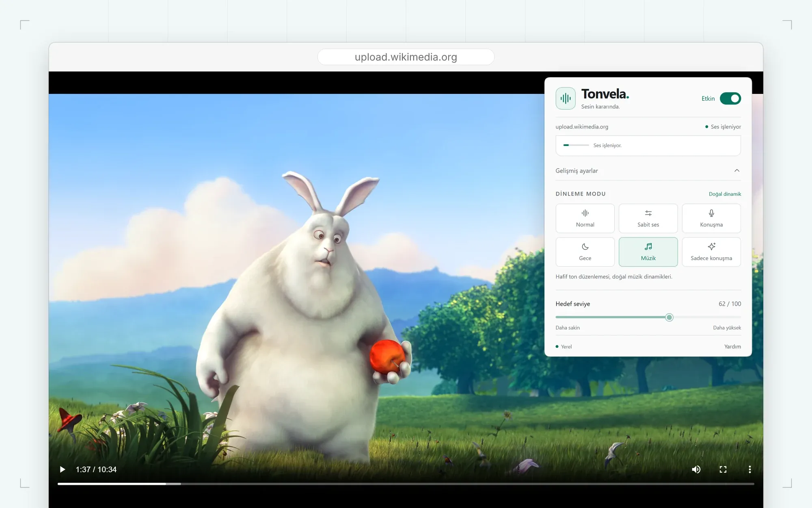Image resolution: width=812 pixels, height=508 pixels.
Task: Click the Tonvela waveform logo icon
Action: (566, 98)
